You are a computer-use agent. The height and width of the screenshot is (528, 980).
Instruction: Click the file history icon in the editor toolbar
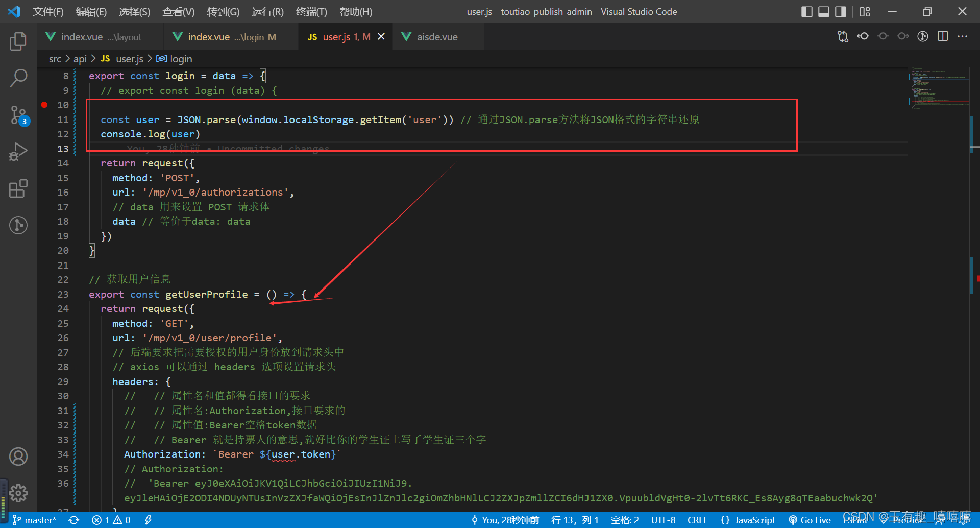coord(923,36)
